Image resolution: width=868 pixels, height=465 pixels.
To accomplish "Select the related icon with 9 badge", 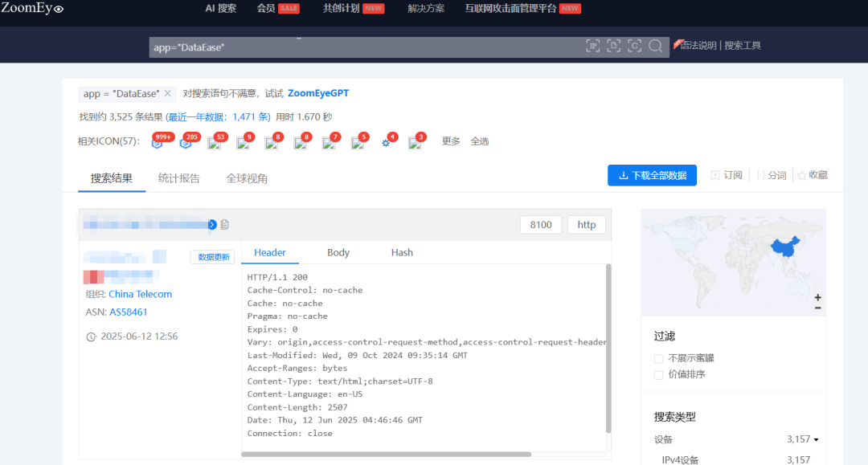I will click(x=243, y=143).
